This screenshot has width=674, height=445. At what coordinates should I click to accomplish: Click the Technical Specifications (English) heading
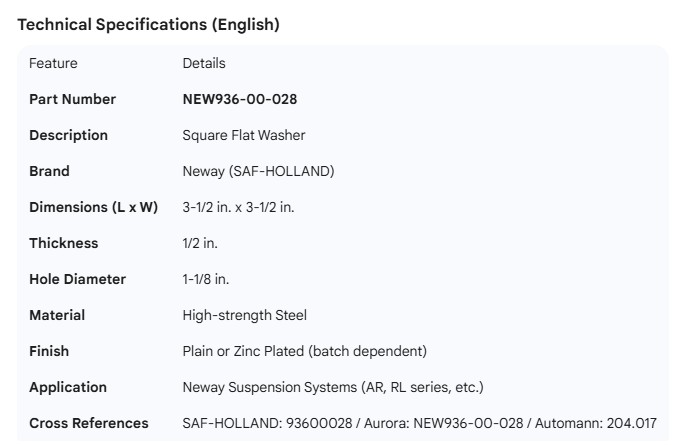click(148, 25)
